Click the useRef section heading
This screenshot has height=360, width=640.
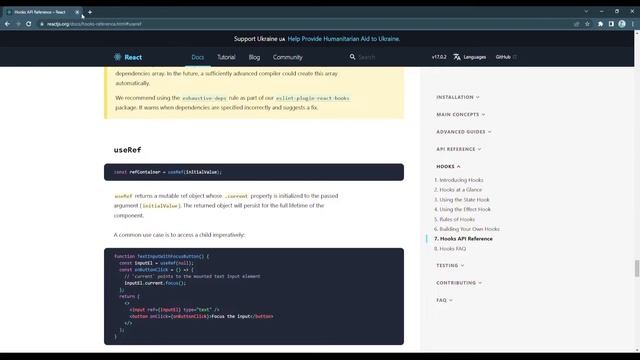pyautogui.click(x=127, y=150)
